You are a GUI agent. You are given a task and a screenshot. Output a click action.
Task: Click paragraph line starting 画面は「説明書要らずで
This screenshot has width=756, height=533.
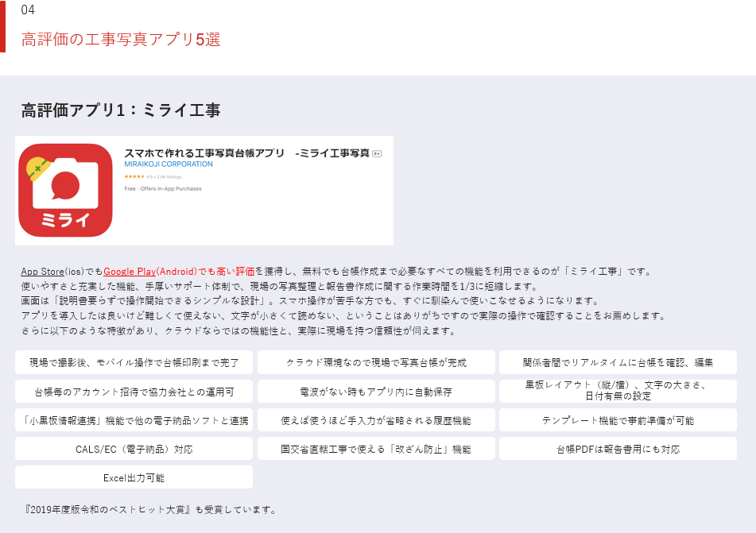tap(311, 301)
